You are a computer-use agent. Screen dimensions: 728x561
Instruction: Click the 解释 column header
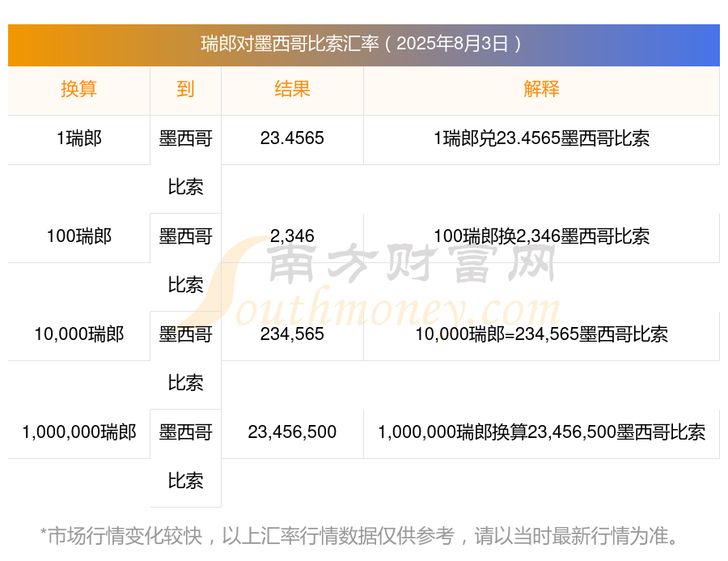[541, 89]
